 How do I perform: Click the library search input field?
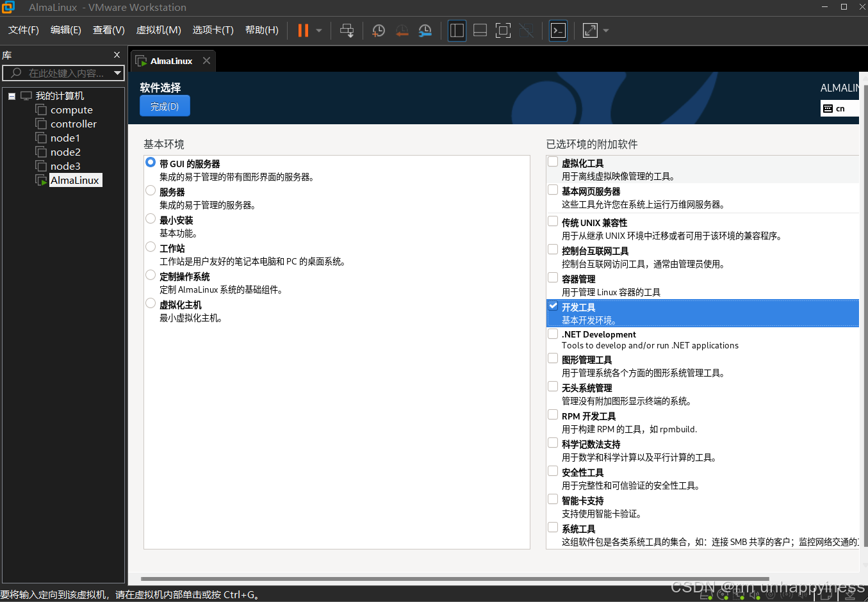(x=63, y=73)
